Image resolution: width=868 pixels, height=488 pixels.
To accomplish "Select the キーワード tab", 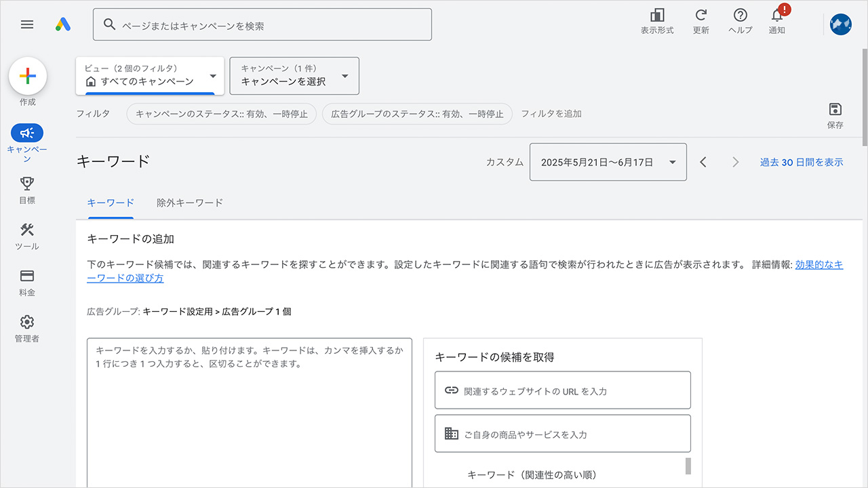I will point(111,203).
